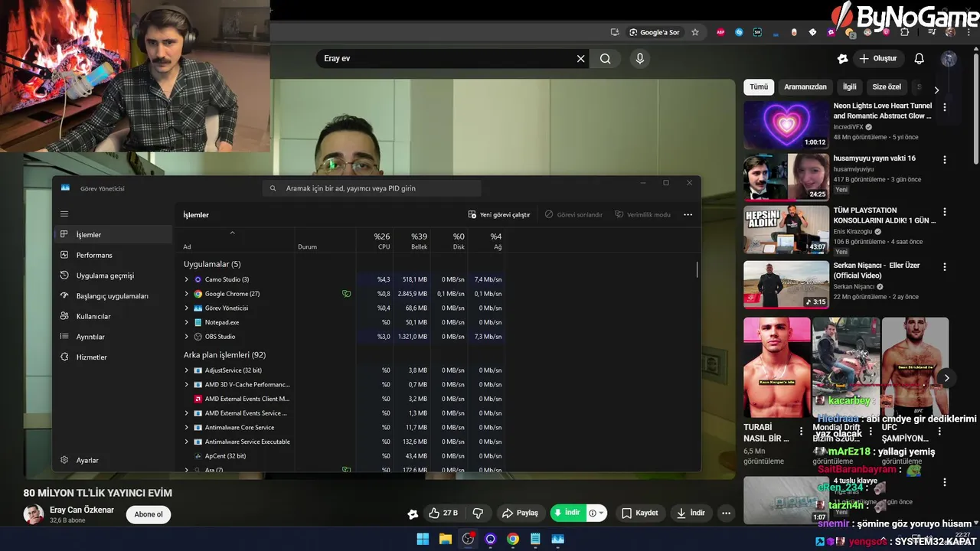
Task: Open Google Chrome from taskbar
Action: click(513, 539)
